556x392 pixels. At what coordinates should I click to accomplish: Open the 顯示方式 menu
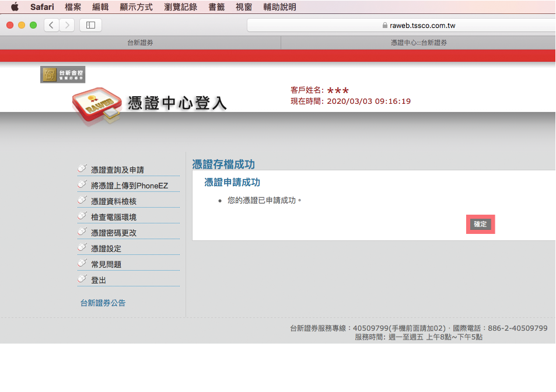coord(136,7)
